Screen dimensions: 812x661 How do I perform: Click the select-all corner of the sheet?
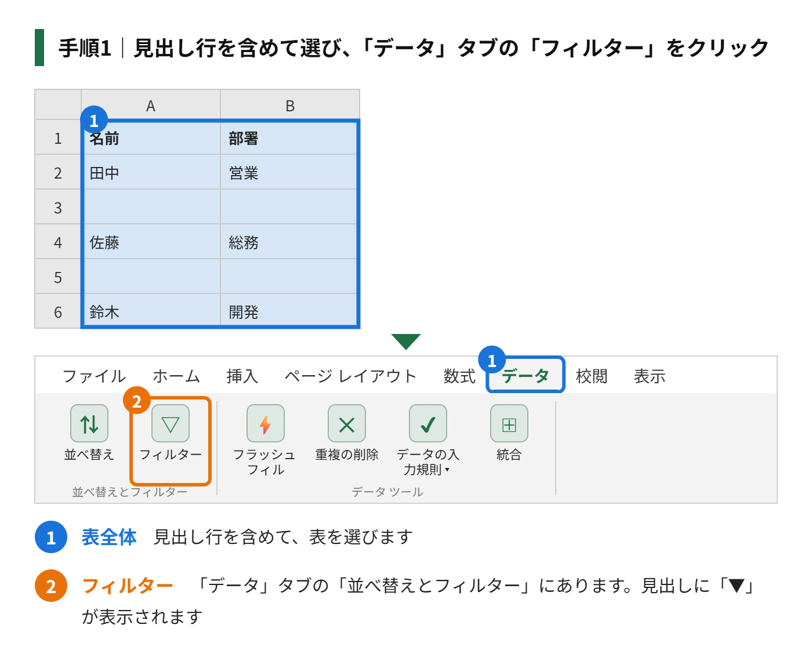(x=58, y=105)
